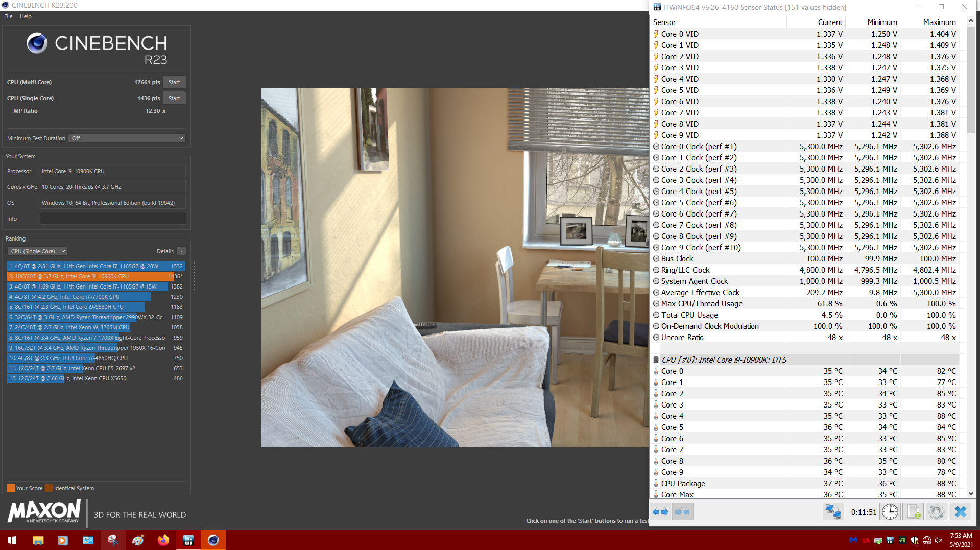Open Windows Start menu

pyautogui.click(x=12, y=540)
